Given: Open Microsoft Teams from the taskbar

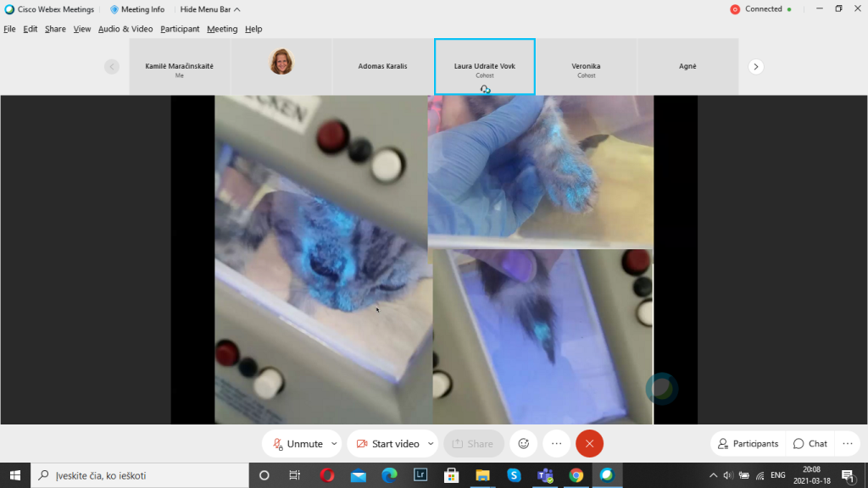Looking at the screenshot, I should (x=544, y=475).
